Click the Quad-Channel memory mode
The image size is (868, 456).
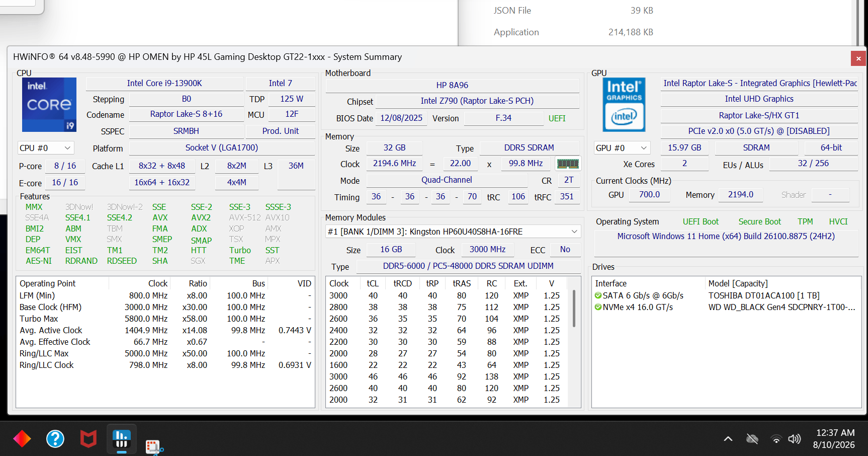tap(447, 180)
